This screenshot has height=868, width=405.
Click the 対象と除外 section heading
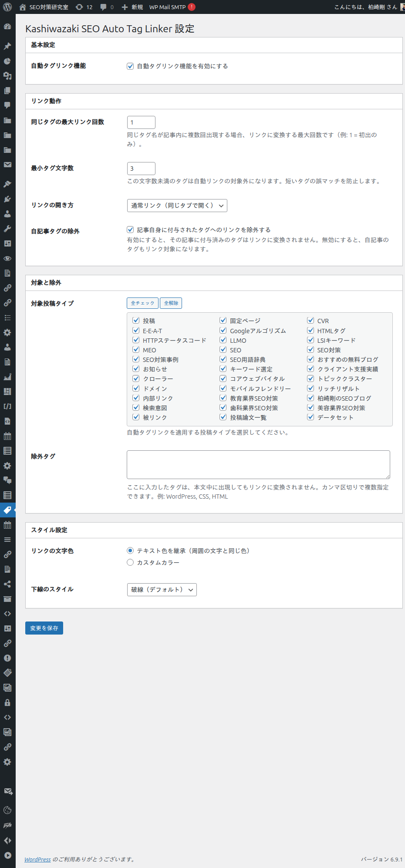[46, 283]
